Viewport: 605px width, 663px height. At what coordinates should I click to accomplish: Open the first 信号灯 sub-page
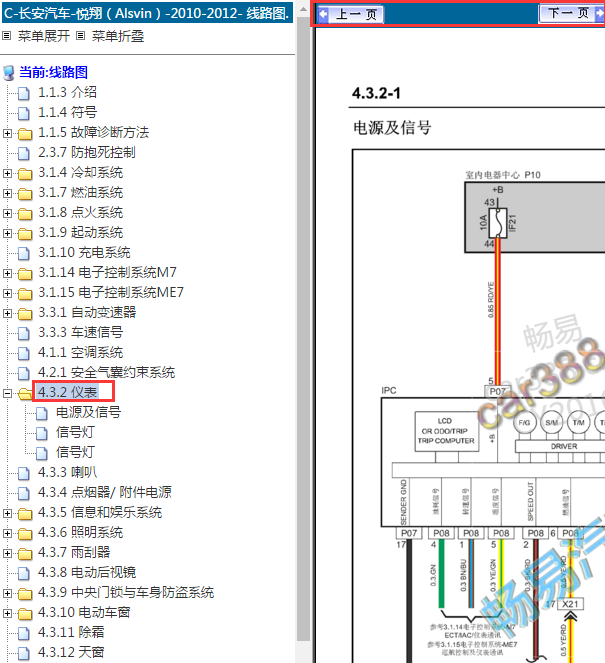(x=75, y=432)
